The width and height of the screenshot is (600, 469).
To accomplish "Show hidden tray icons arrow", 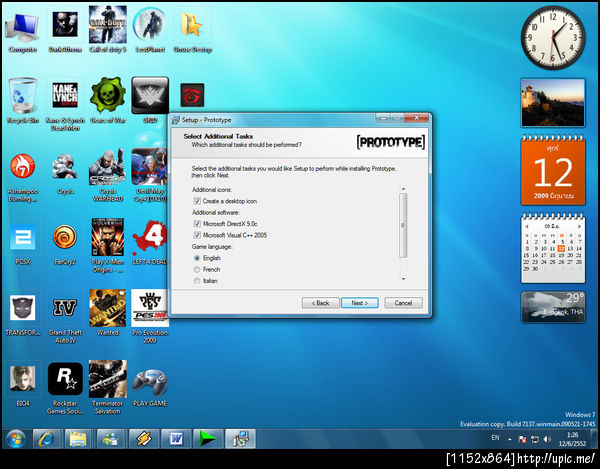I will point(510,439).
